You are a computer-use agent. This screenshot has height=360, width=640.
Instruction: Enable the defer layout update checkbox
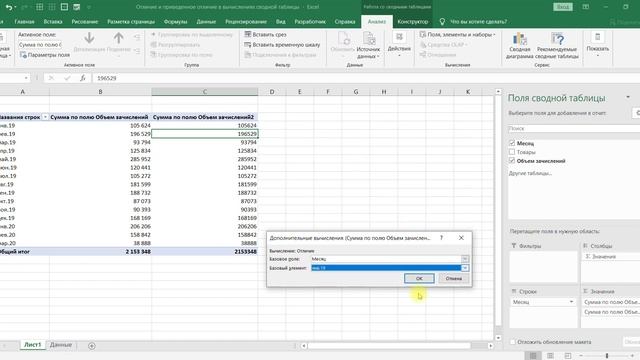click(513, 342)
